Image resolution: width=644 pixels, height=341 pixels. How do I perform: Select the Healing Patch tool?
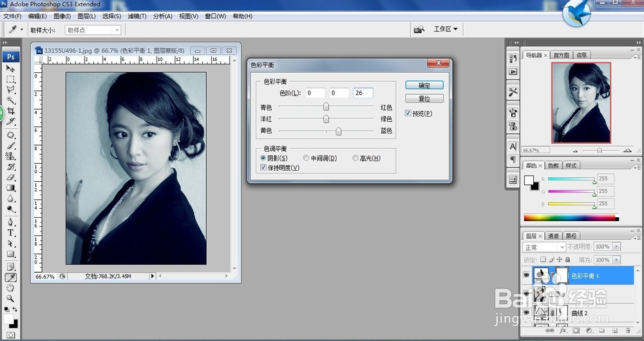(10, 135)
